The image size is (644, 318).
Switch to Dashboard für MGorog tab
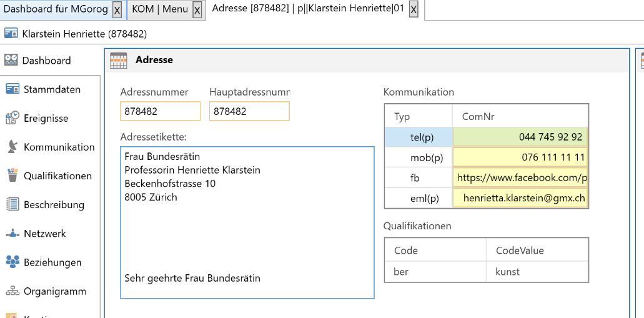coord(56,9)
